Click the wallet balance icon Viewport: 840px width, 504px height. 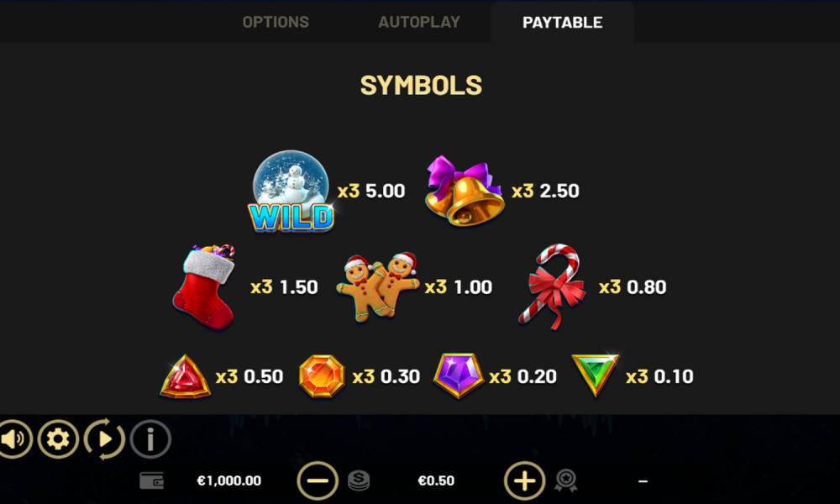pyautogui.click(x=151, y=481)
